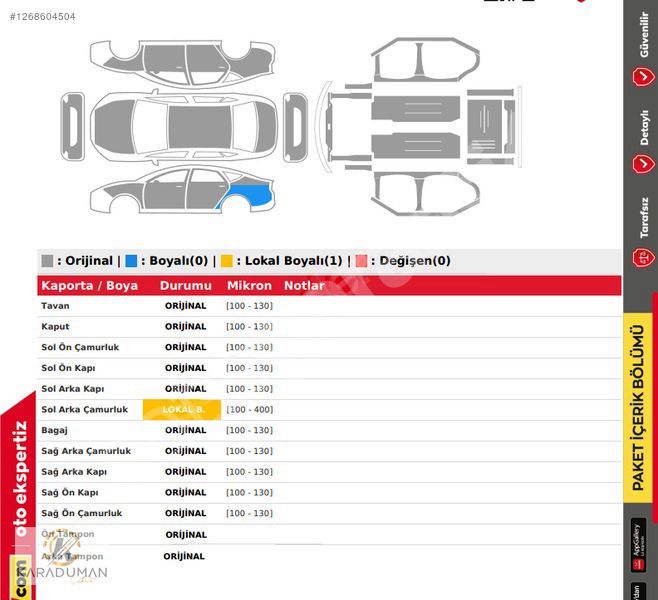This screenshot has width=658, height=600.
Task: Open the PAKET İÇERİK BÖLÜMÜ tab
Action: [x=639, y=405]
